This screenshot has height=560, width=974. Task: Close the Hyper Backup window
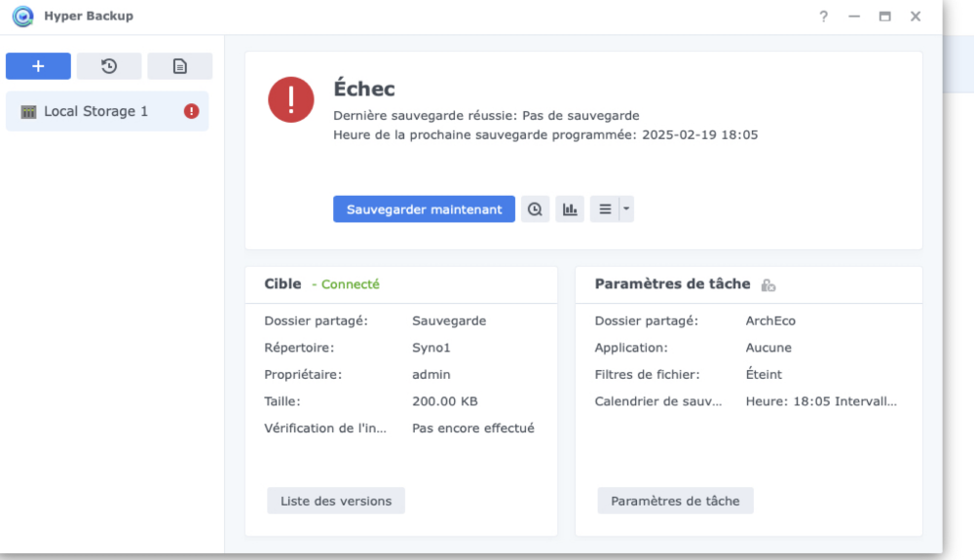tap(916, 17)
